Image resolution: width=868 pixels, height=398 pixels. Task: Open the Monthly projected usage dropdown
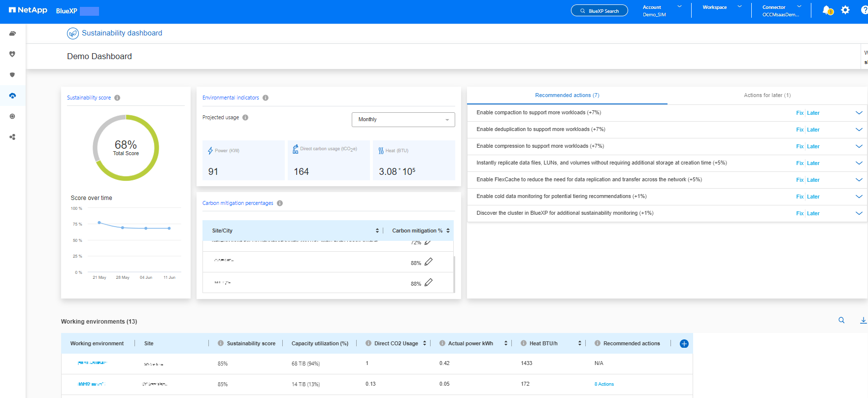403,120
